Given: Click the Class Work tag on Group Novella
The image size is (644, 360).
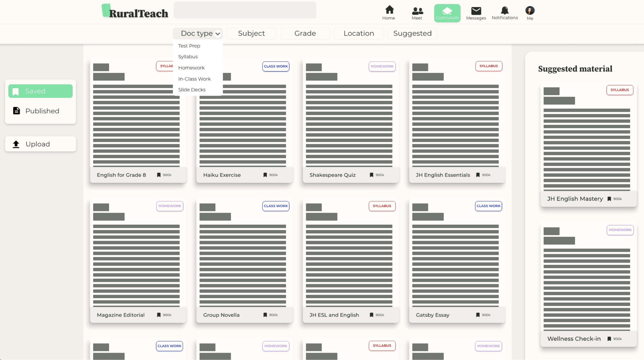Looking at the screenshot, I should pyautogui.click(x=276, y=206).
